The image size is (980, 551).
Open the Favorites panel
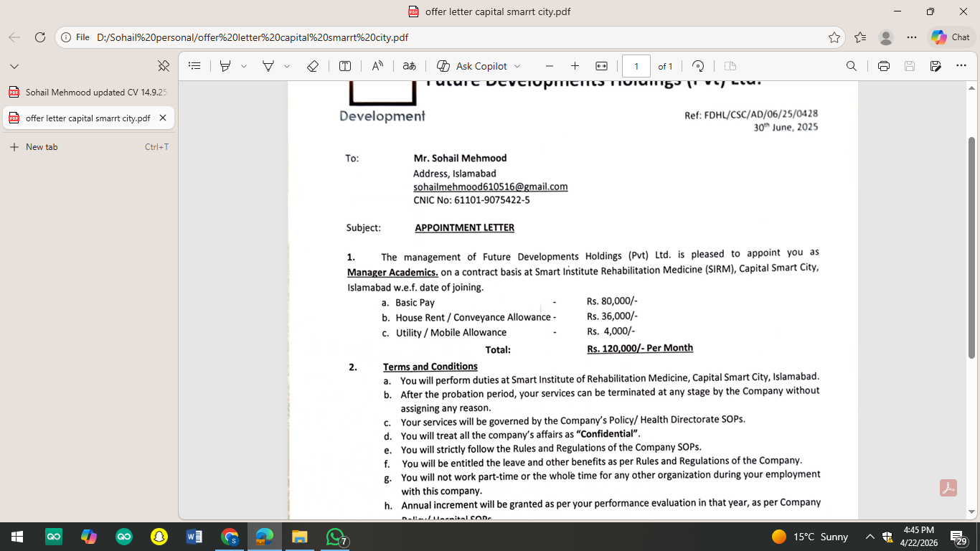861,37
